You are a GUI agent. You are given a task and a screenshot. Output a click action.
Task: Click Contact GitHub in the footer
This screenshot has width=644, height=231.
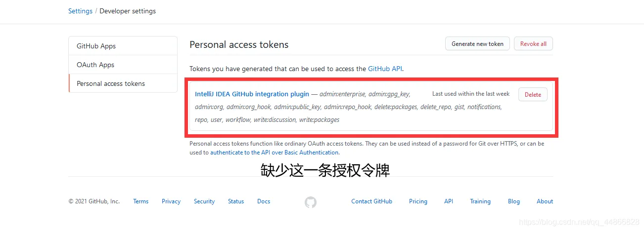click(x=371, y=201)
